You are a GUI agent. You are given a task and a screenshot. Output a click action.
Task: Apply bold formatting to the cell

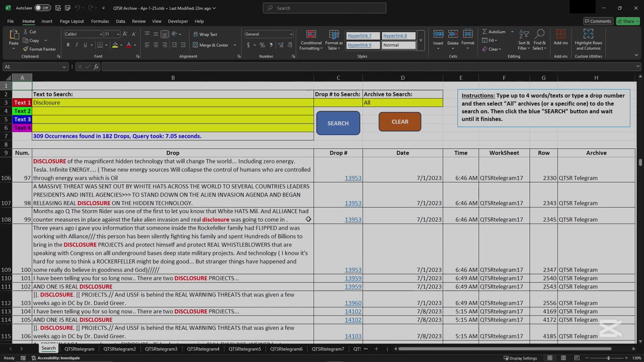click(68, 45)
